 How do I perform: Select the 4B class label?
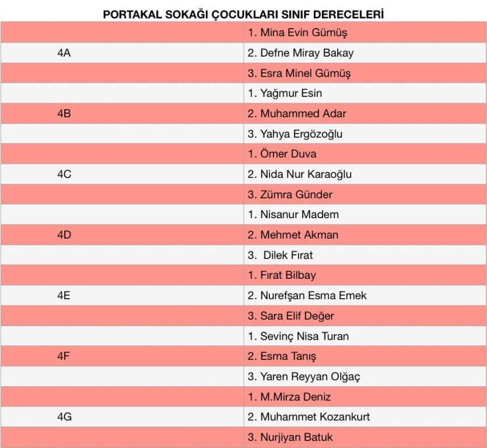[x=64, y=113]
